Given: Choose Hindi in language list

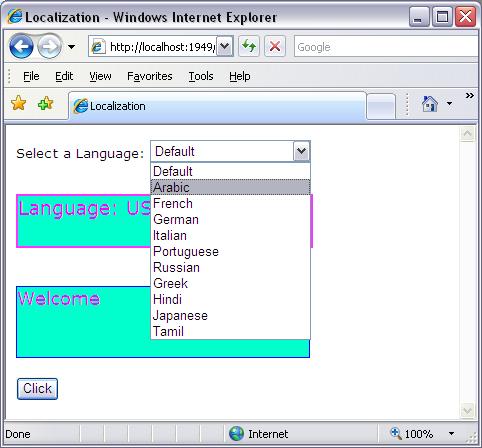Looking at the screenshot, I should click(x=231, y=299).
